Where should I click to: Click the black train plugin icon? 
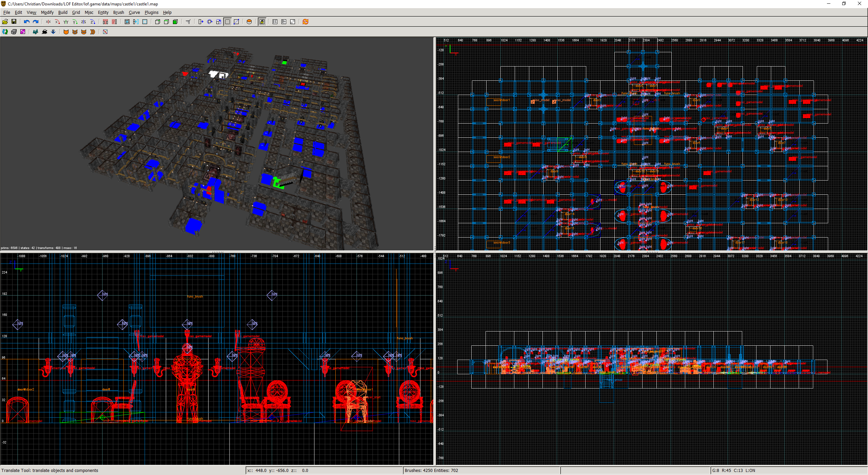44,32
